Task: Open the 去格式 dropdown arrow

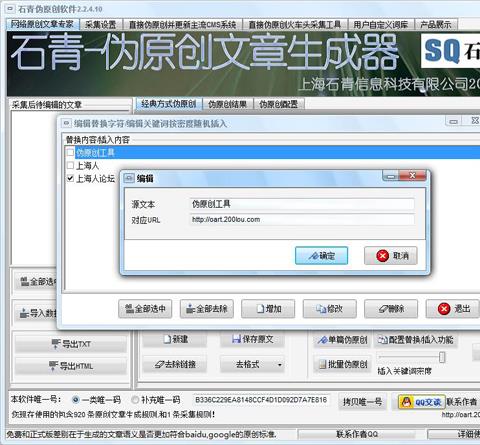Action: (x=280, y=365)
